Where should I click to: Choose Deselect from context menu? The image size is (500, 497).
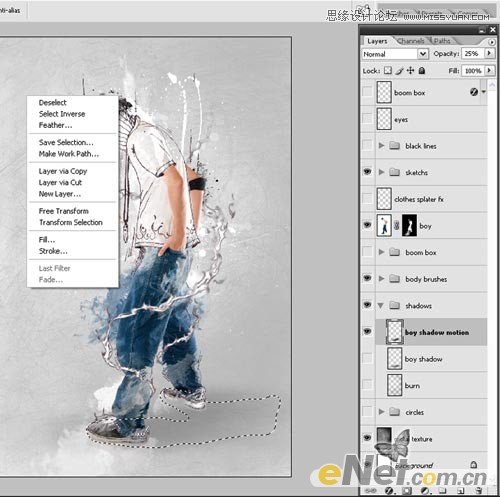click(x=53, y=102)
